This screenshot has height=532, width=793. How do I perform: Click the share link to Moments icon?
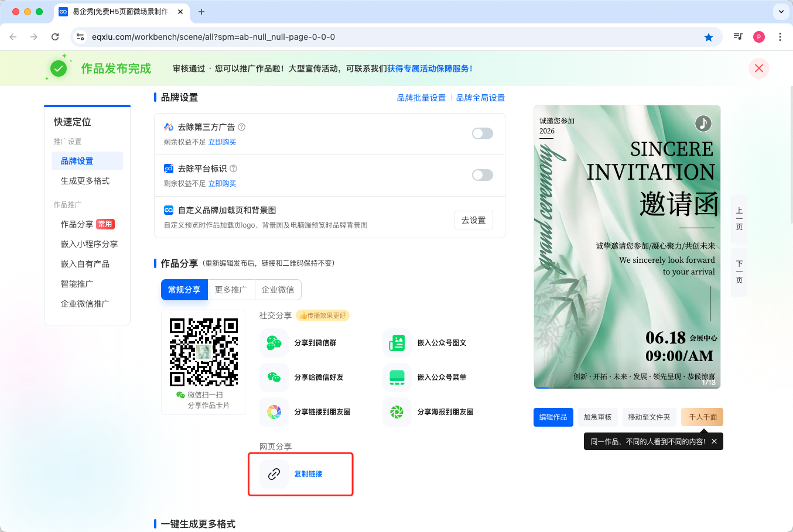pos(274,412)
